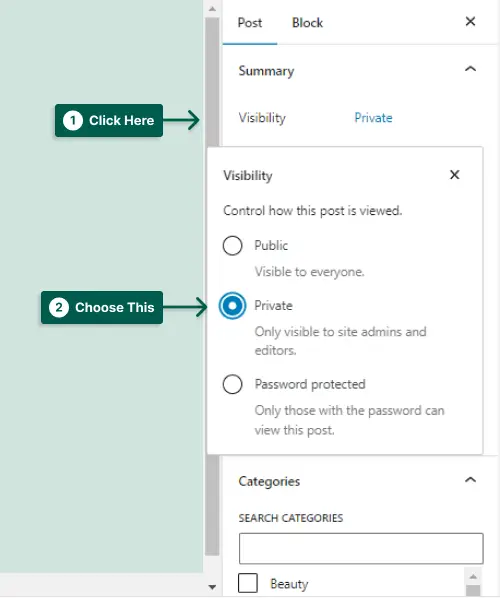Select the Private visibility radio button

pyautogui.click(x=232, y=305)
